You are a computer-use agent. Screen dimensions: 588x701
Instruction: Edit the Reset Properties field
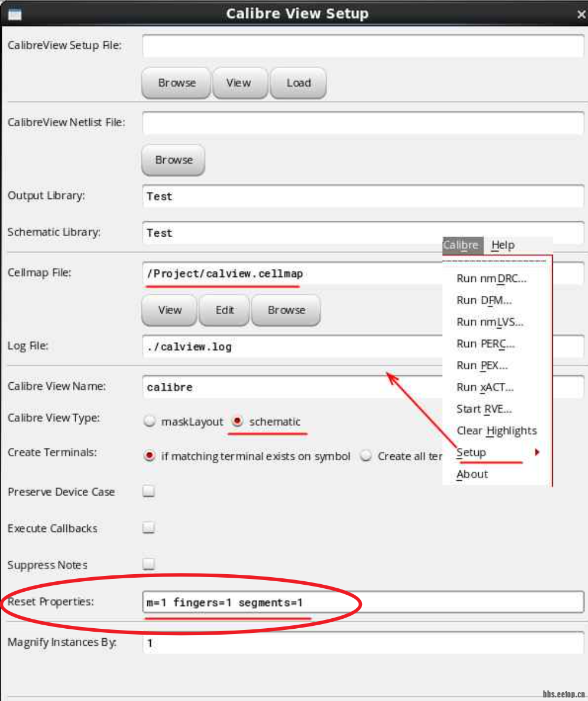click(x=363, y=602)
